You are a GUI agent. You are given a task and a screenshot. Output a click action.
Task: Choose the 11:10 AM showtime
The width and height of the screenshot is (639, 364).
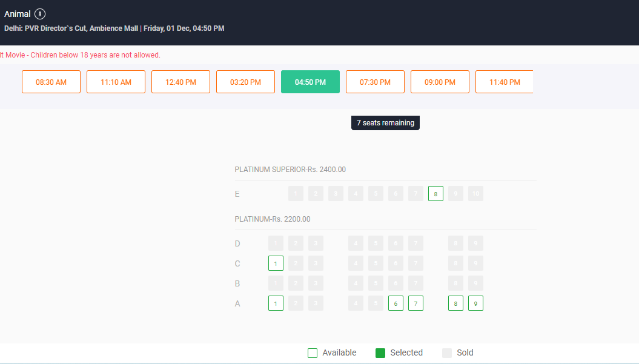point(116,82)
